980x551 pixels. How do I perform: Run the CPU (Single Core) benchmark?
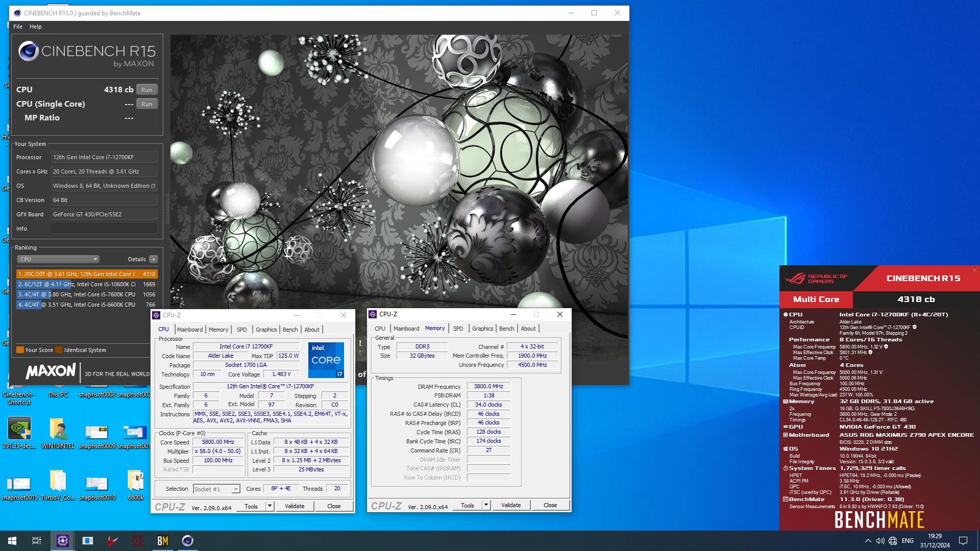[x=147, y=104]
